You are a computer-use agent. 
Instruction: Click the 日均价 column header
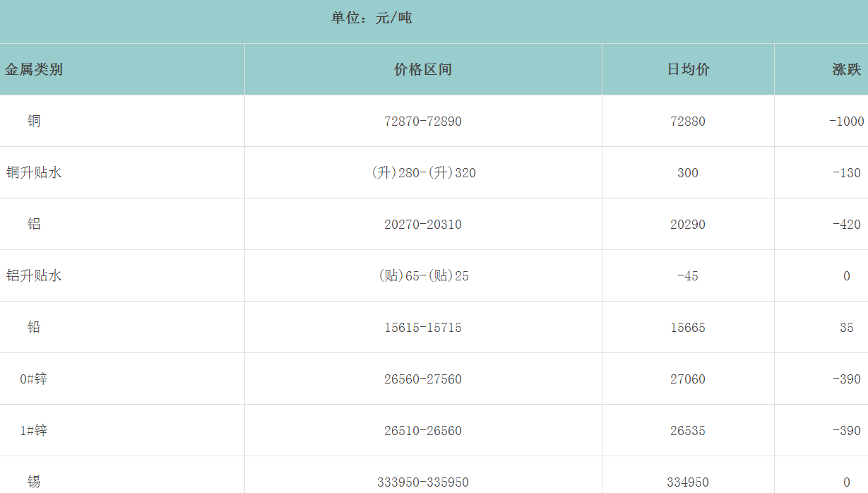(x=688, y=69)
